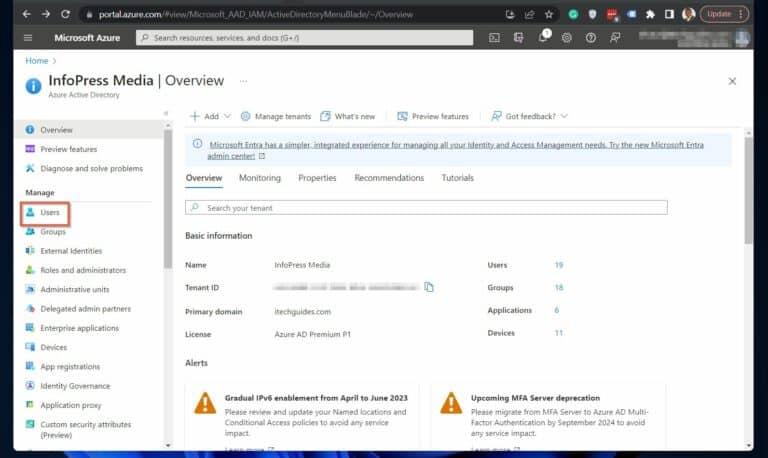Screen dimensions: 768x458
Task: Click the main content vertical scrollbar
Action: tap(748, 191)
